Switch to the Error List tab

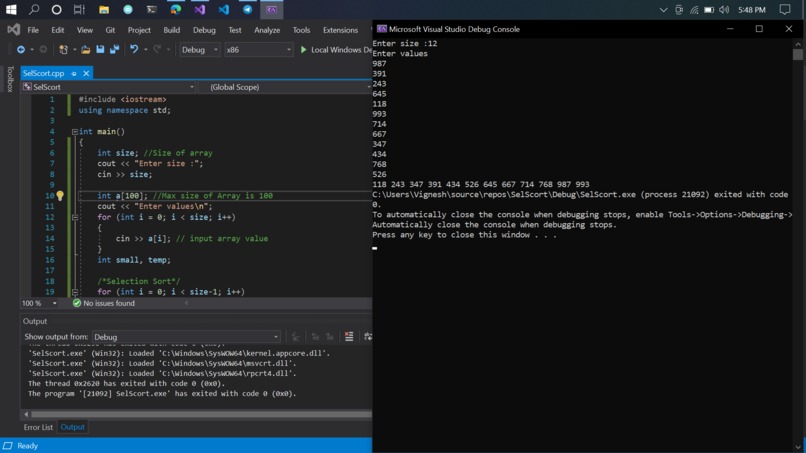point(38,427)
